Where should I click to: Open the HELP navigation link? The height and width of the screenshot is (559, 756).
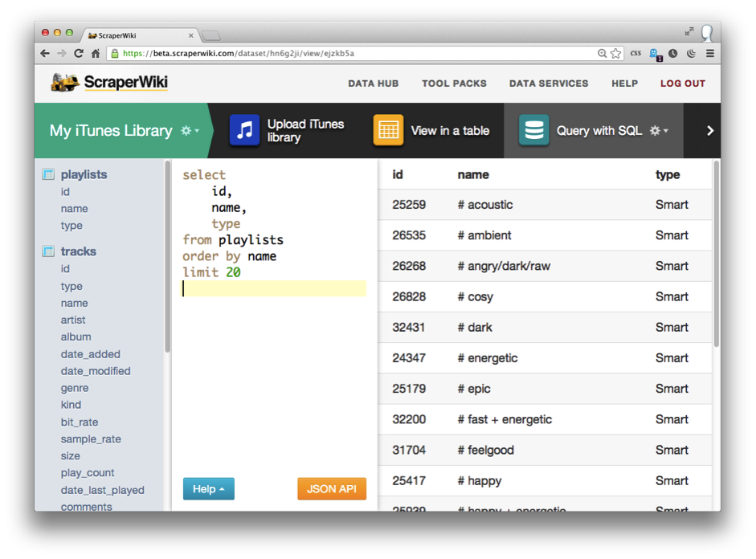[625, 84]
